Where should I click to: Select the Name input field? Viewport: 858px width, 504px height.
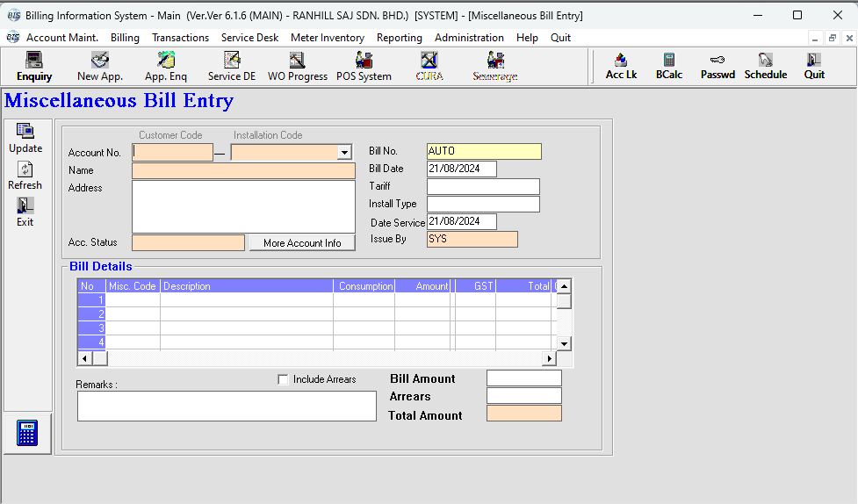point(243,170)
